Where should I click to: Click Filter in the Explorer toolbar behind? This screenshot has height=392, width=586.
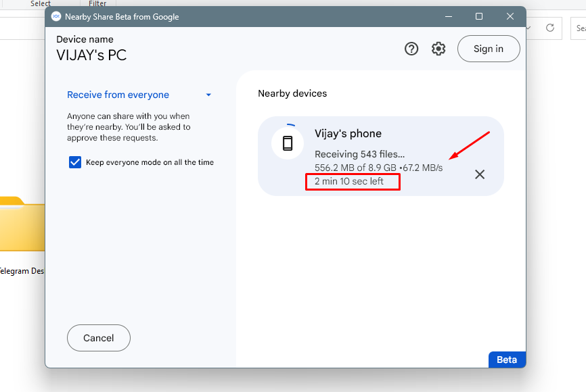(x=97, y=3)
